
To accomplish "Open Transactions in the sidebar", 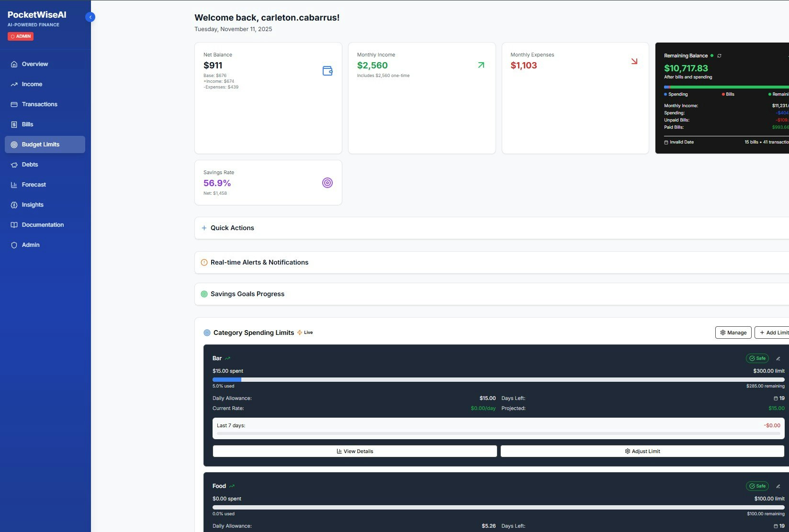I will click(45, 104).
